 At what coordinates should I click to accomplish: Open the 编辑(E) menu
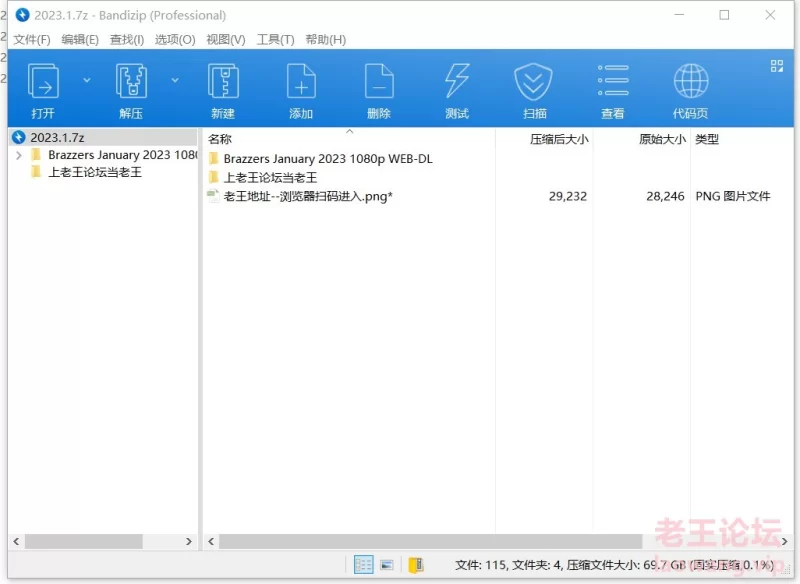[x=80, y=39]
